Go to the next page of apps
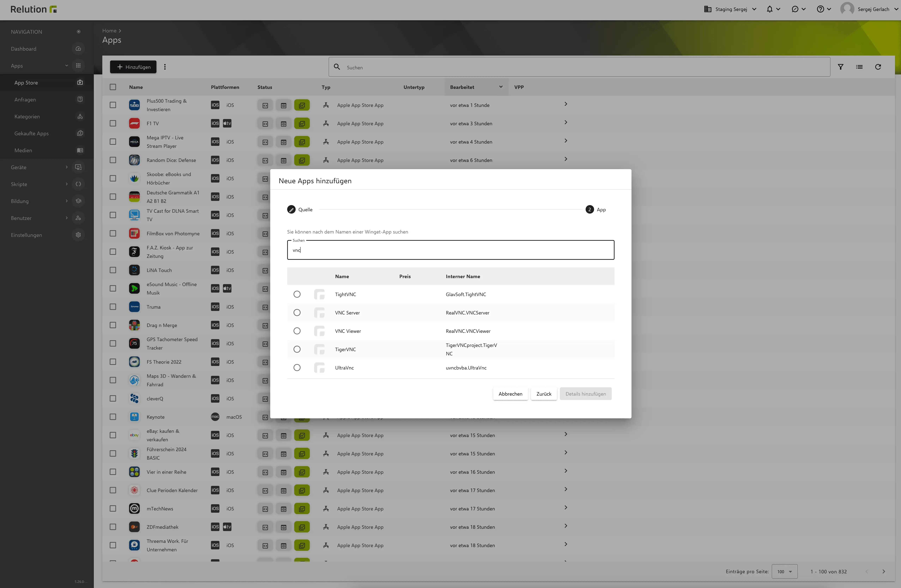The height and width of the screenshot is (588, 901). [884, 572]
